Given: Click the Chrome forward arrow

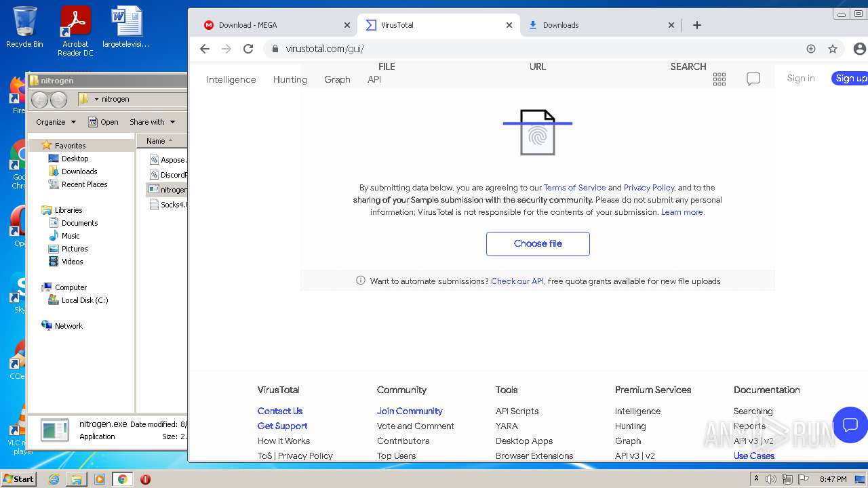Looking at the screenshot, I should (x=226, y=49).
